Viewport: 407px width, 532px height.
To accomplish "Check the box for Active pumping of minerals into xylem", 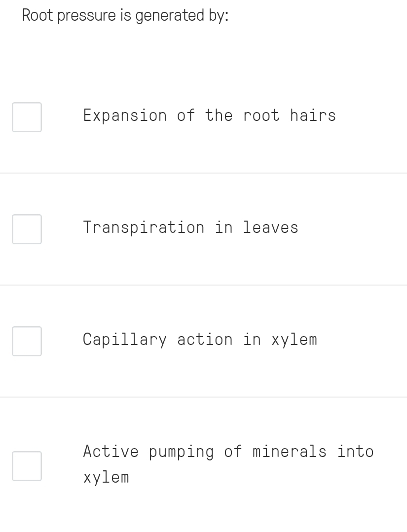I will 27,466.
